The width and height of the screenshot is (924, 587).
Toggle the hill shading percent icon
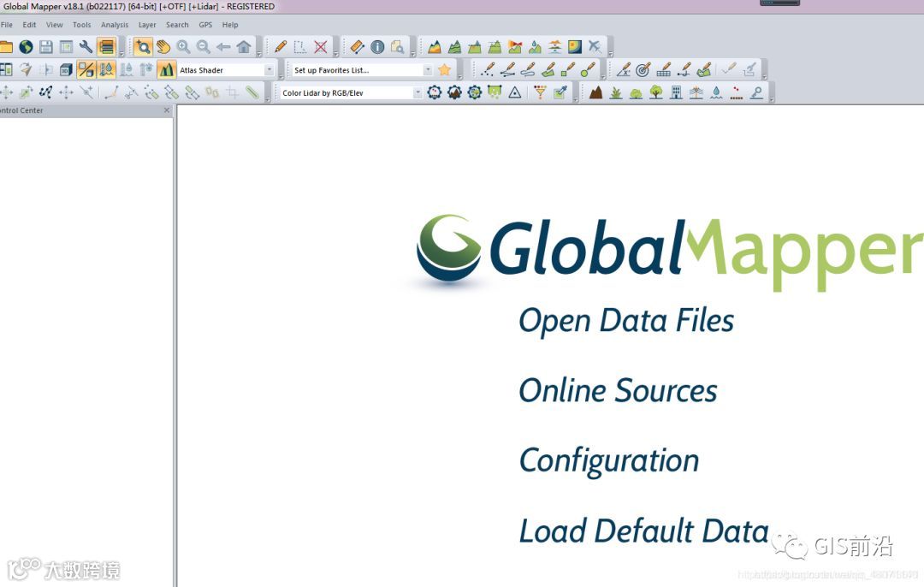86,70
